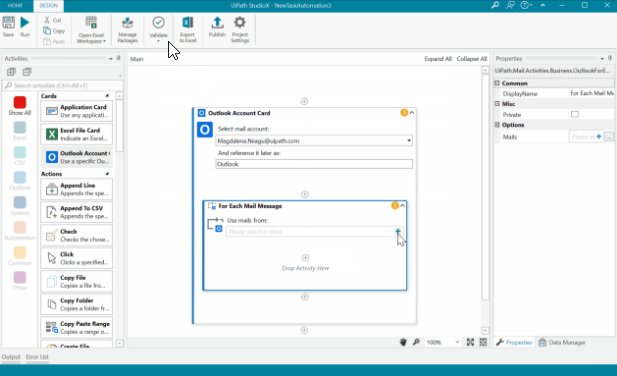Open the Error List panel
The height and width of the screenshot is (376, 617).
click(x=37, y=357)
